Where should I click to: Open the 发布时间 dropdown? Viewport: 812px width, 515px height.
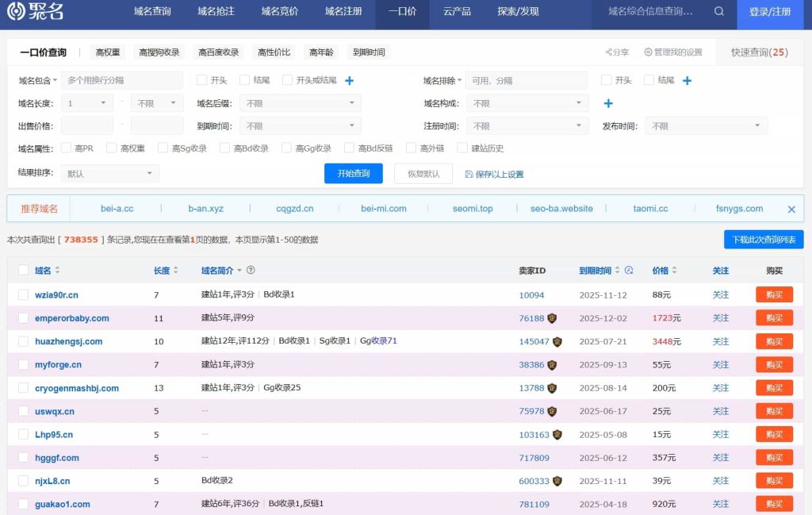coord(705,125)
